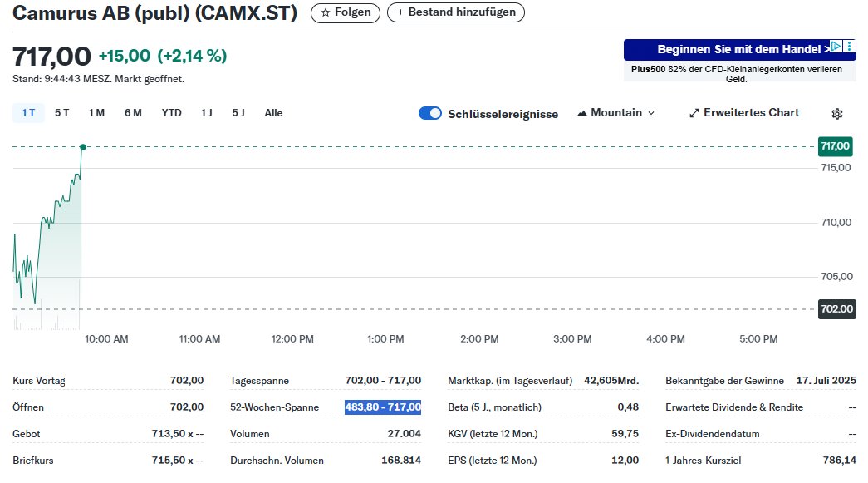Click KGV value 59,75

pyautogui.click(x=625, y=434)
